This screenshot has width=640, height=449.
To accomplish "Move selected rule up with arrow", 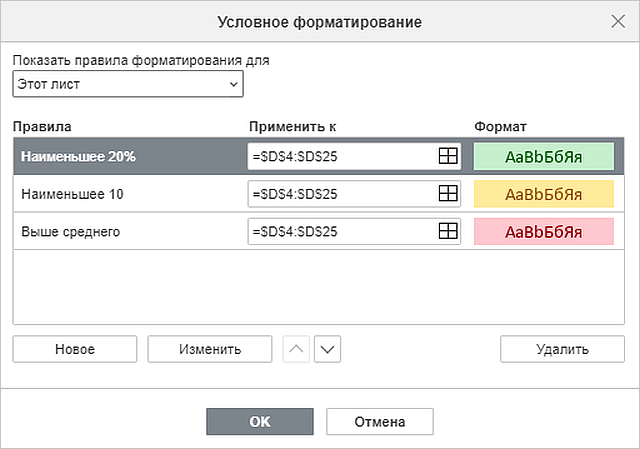I will [296, 349].
